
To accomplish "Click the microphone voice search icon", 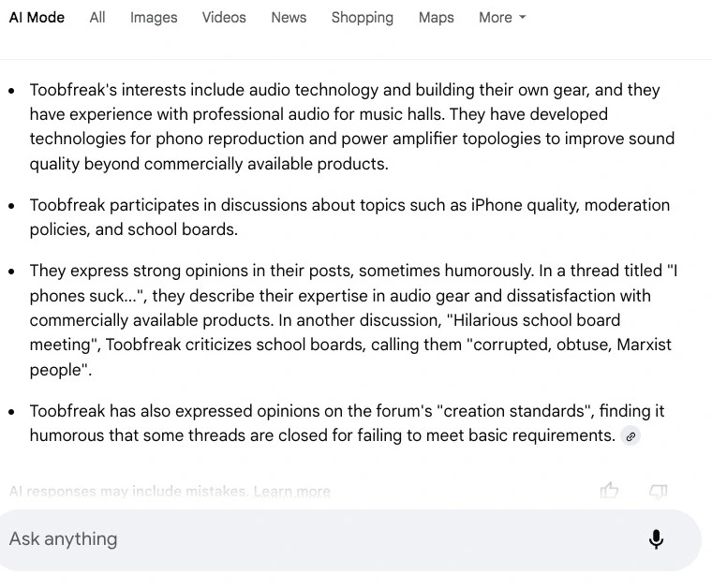I will click(656, 539).
